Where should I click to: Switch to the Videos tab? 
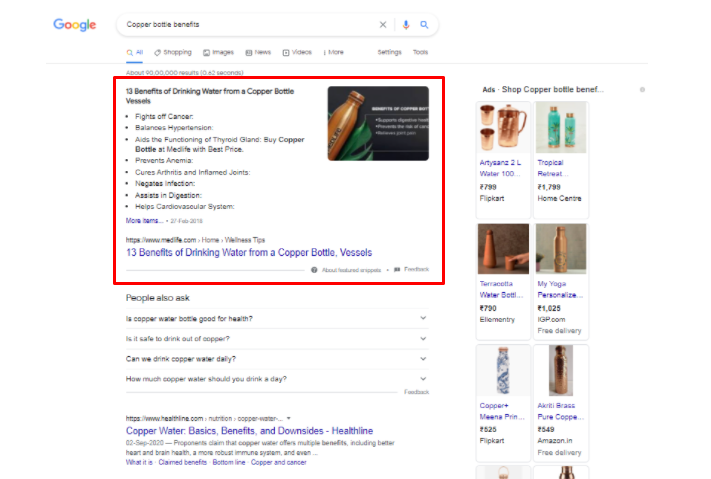(x=297, y=52)
